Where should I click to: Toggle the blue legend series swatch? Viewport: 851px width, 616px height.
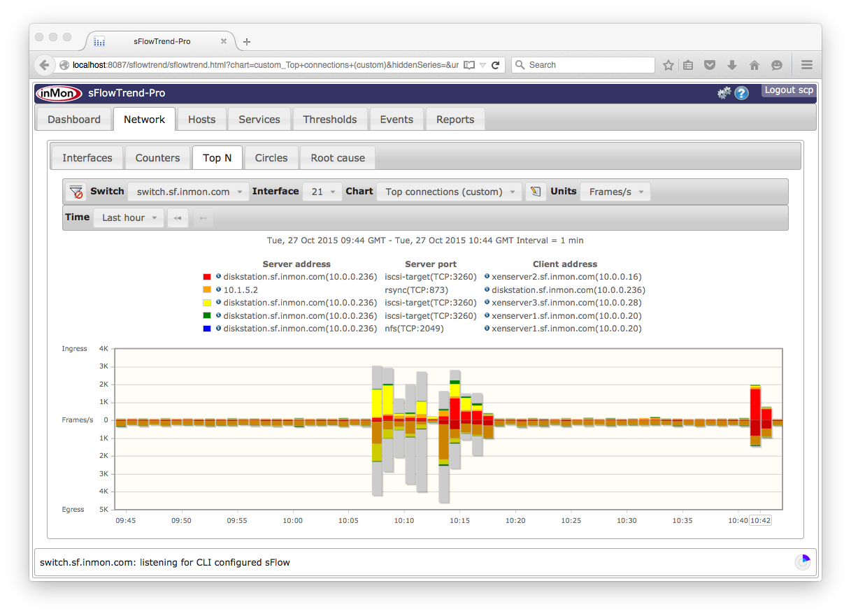point(207,329)
